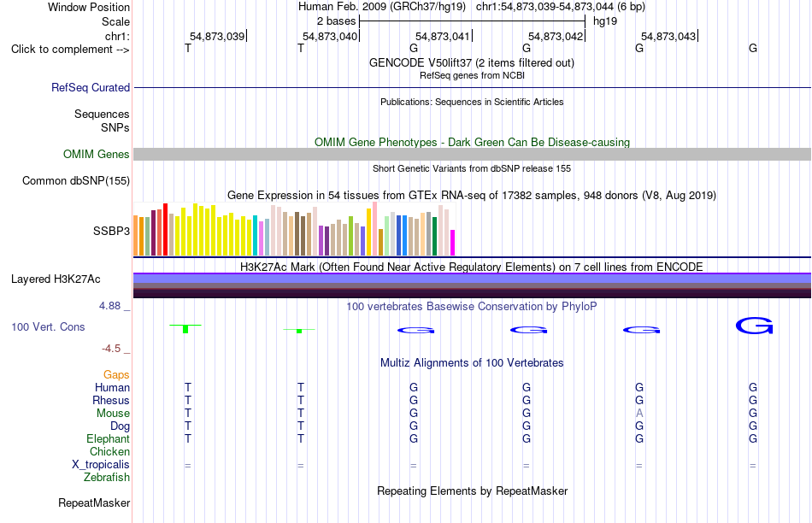Click the magenta bar ending GTEx chart

(x=453, y=243)
